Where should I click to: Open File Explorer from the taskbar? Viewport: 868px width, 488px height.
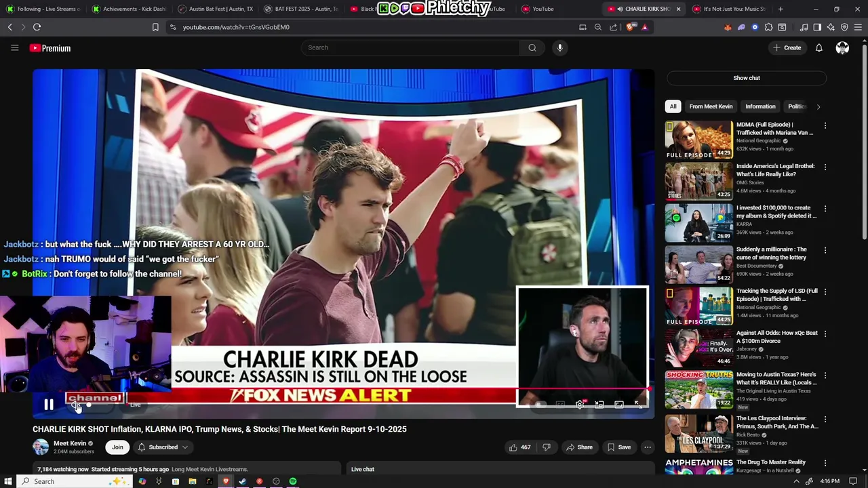click(193, 481)
